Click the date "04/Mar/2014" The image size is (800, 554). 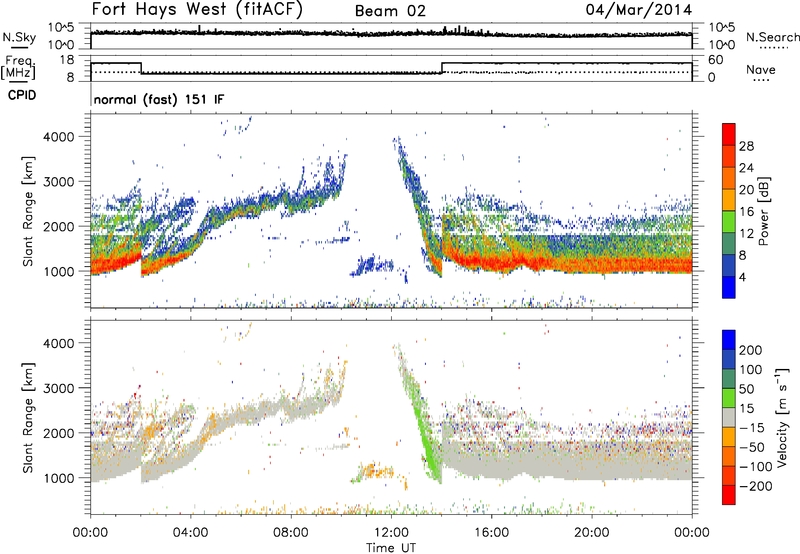tap(639, 10)
